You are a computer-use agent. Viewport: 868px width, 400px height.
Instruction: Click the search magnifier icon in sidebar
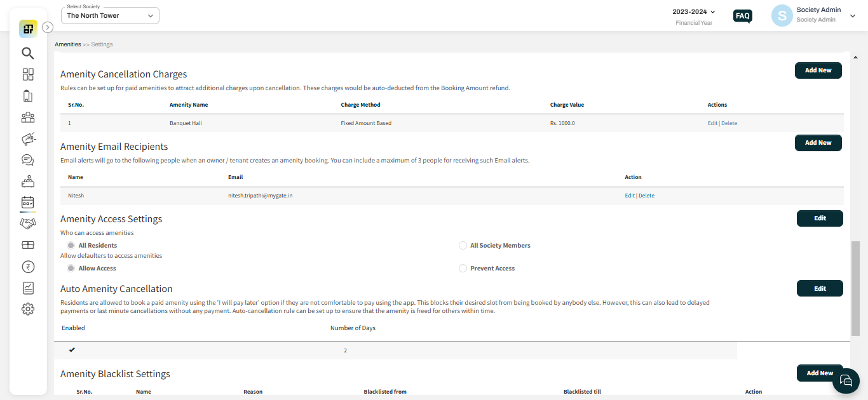(x=27, y=53)
